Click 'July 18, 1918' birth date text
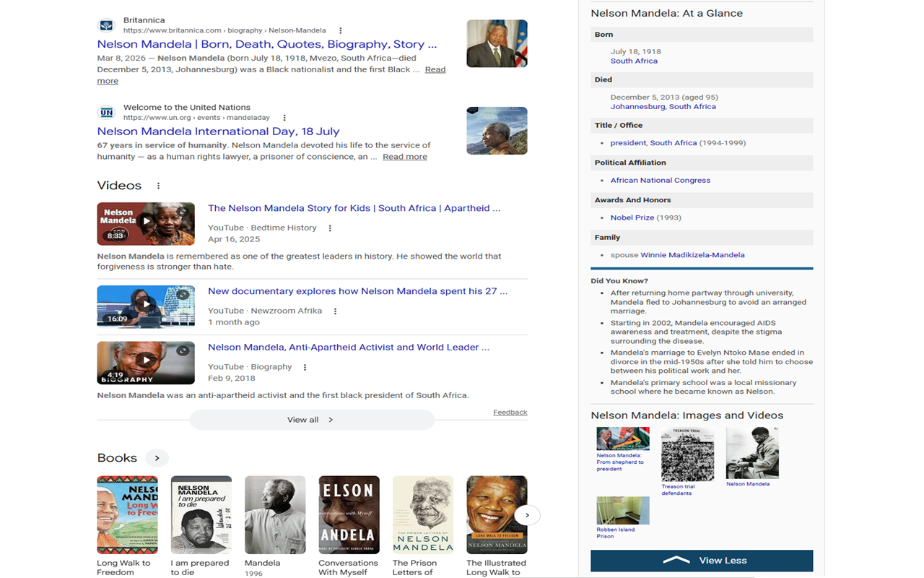The width and height of the screenshot is (924, 578). pos(636,52)
